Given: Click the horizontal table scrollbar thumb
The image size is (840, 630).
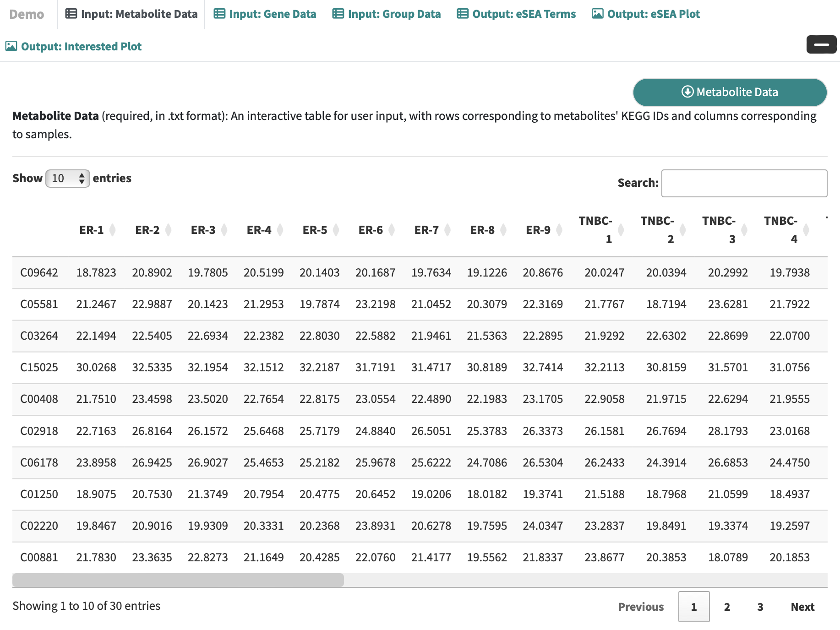Looking at the screenshot, I should pyautogui.click(x=178, y=580).
